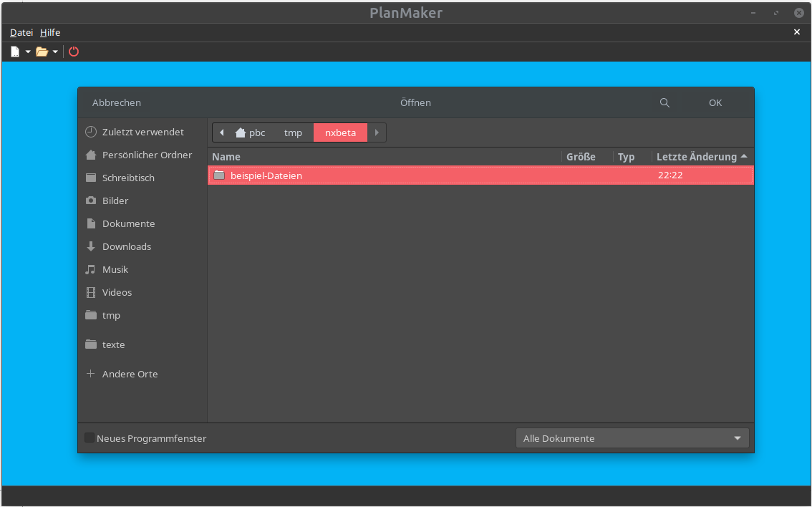Click the Abbrechen button
The image size is (812, 507).
coord(117,102)
